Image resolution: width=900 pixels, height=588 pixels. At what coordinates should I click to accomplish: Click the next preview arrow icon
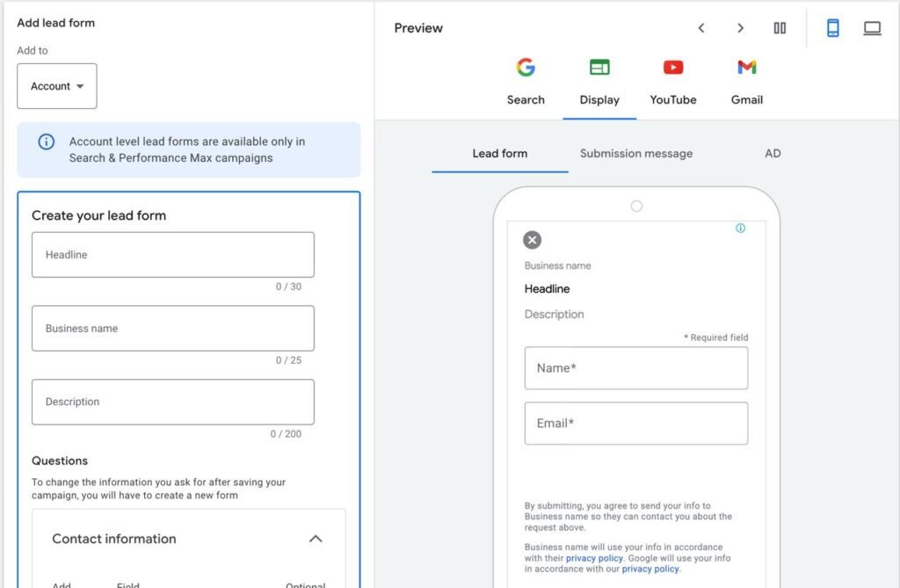coord(740,28)
